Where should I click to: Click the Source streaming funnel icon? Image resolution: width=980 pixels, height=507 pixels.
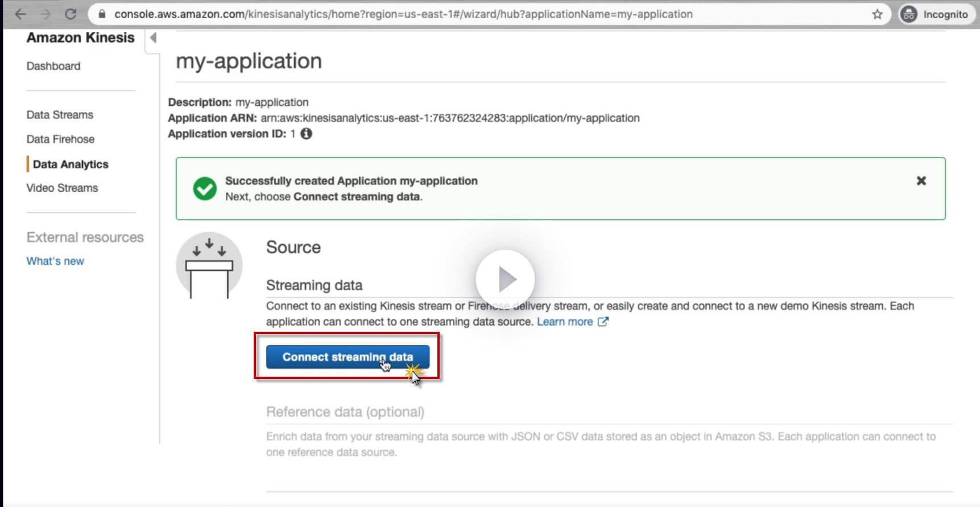pyautogui.click(x=209, y=266)
